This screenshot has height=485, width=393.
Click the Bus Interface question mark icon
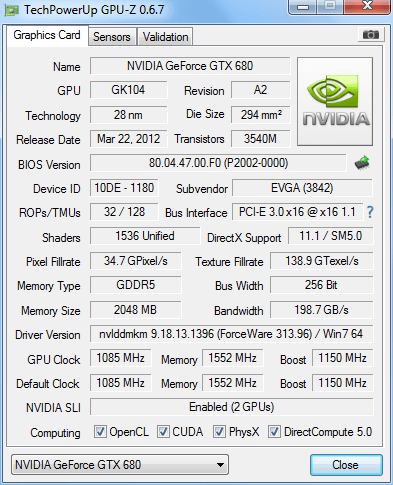tap(370, 212)
